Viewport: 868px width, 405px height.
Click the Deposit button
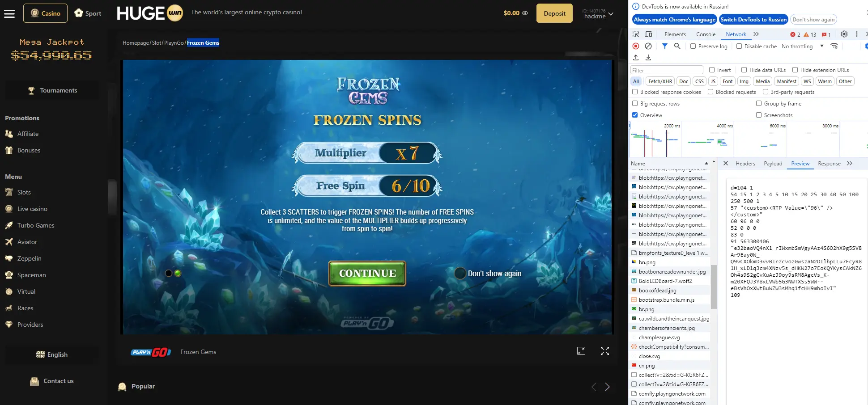(x=554, y=13)
